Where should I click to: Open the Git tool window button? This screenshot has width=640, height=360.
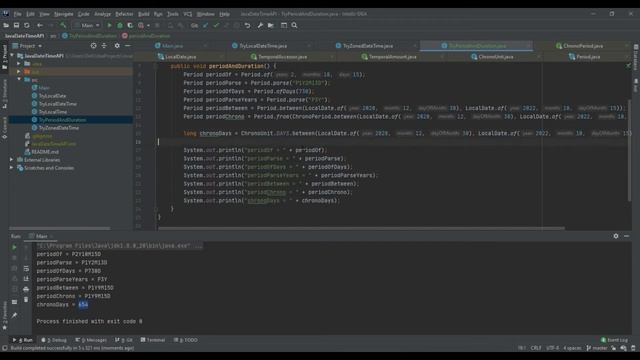[x=124, y=340]
